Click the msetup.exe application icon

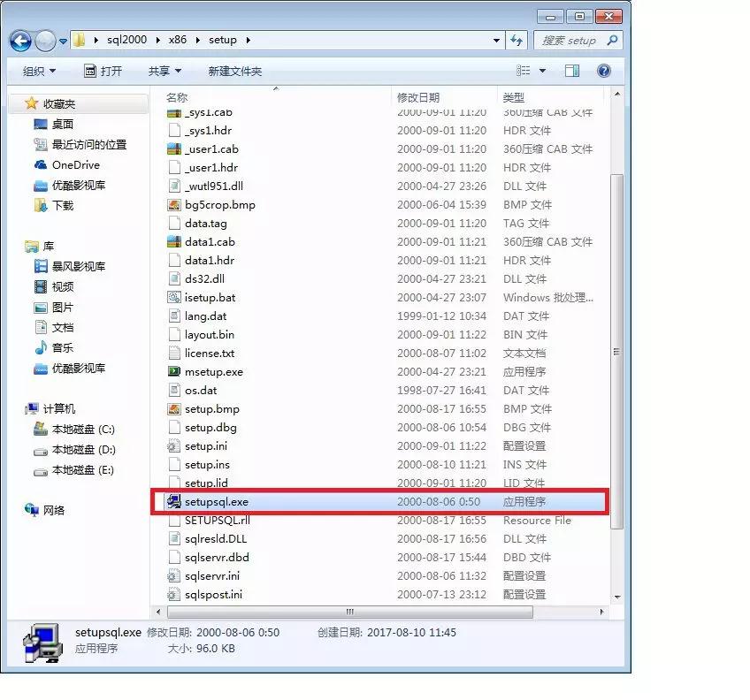tap(174, 371)
